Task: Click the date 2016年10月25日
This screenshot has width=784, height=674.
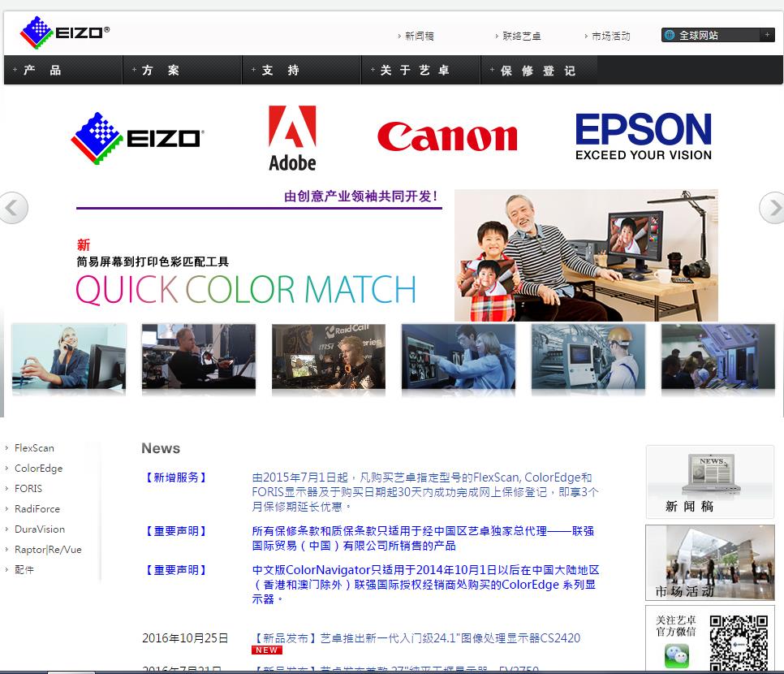Action: [185, 638]
